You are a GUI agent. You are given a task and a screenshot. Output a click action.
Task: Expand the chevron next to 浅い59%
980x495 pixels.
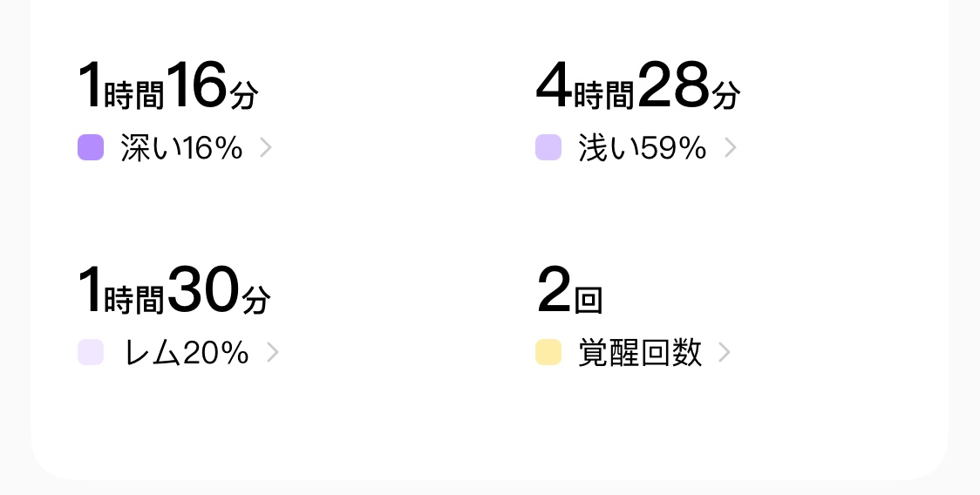point(730,148)
